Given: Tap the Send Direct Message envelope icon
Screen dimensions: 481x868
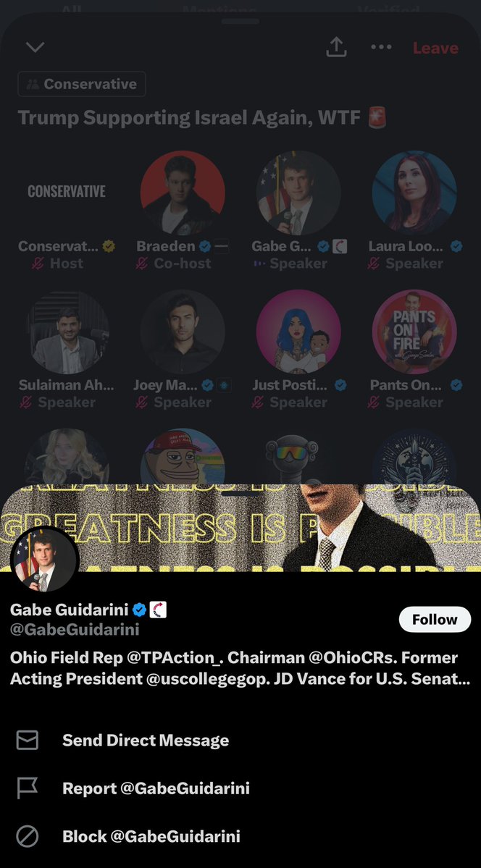Looking at the screenshot, I should 27,740.
